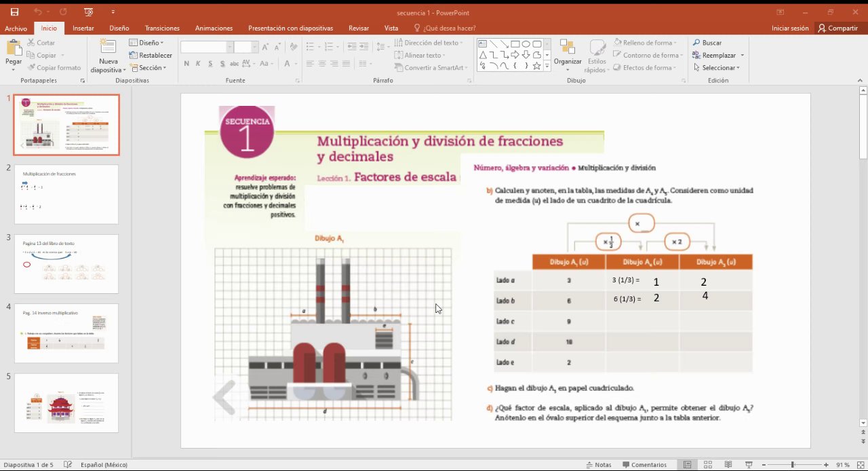Center text in Párrafo group
868x471 pixels.
coord(322,64)
